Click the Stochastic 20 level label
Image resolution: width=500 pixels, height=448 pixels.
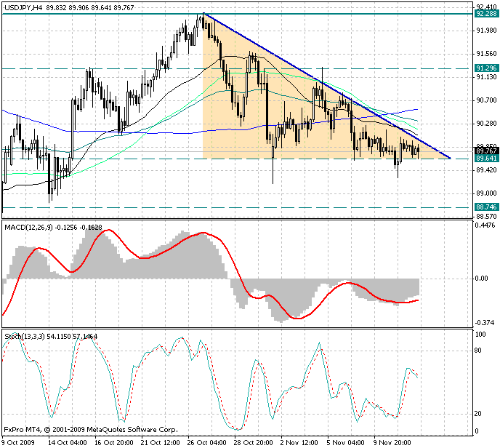click(x=478, y=414)
